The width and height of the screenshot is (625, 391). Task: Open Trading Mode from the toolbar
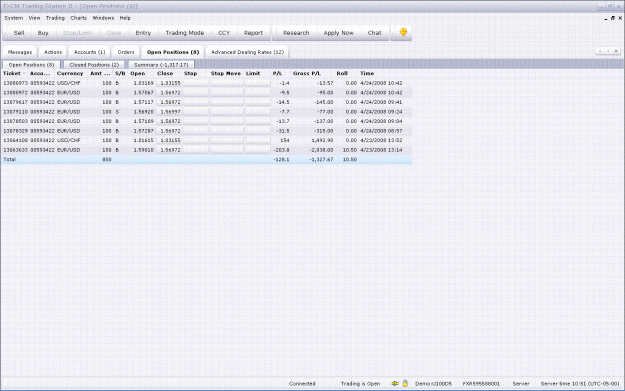(x=185, y=33)
